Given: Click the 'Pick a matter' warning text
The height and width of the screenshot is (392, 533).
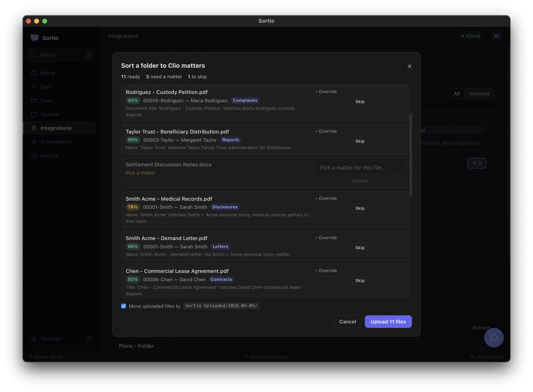Looking at the screenshot, I should click(x=141, y=173).
